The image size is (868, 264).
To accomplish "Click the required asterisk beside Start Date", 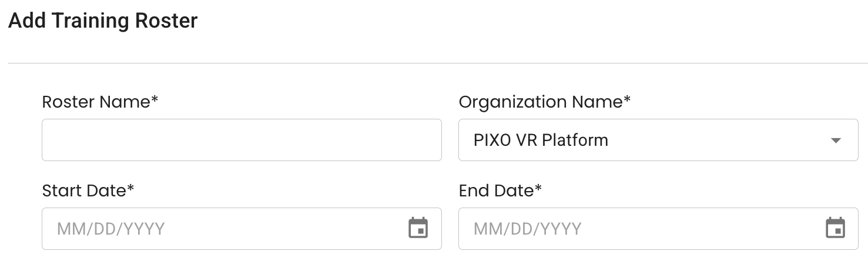I will point(130,189).
